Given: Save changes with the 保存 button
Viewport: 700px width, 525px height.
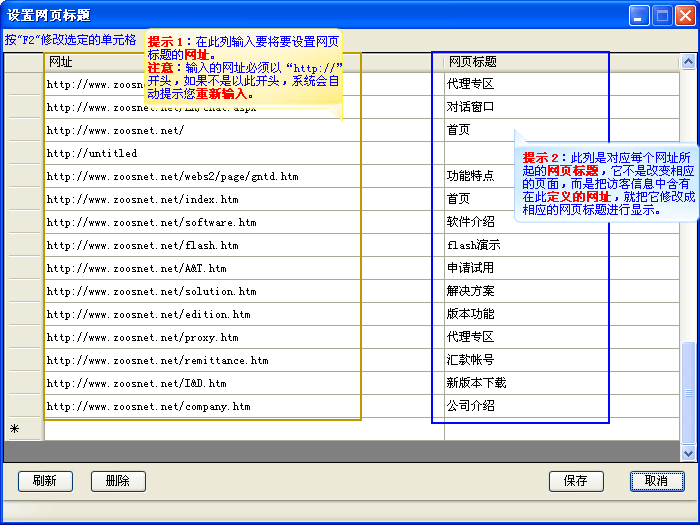Looking at the screenshot, I should [576, 481].
